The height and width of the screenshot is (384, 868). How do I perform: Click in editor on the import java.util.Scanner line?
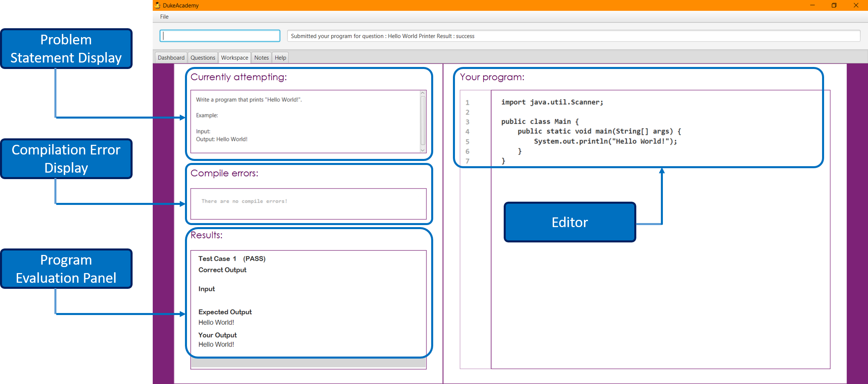(x=552, y=102)
